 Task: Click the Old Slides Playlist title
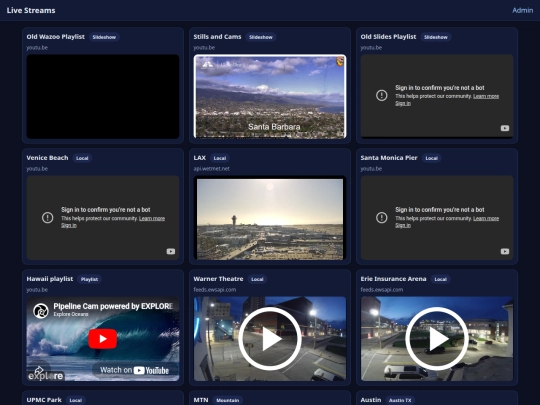click(x=388, y=37)
